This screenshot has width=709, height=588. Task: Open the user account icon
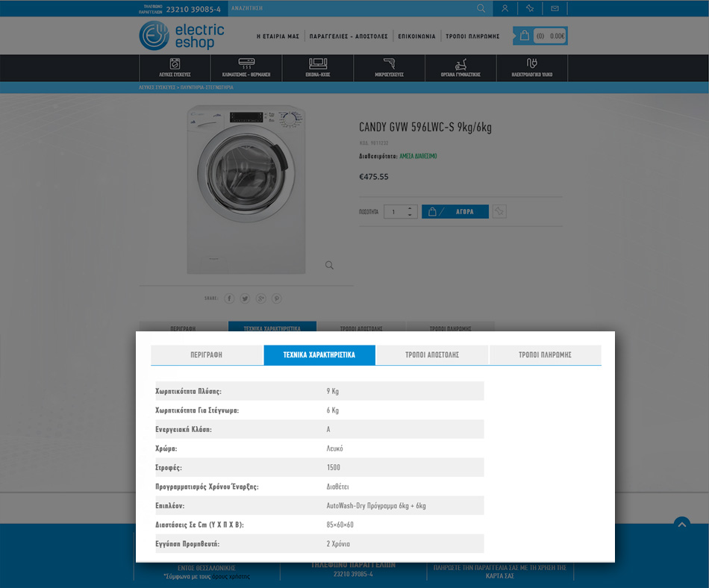[505, 8]
